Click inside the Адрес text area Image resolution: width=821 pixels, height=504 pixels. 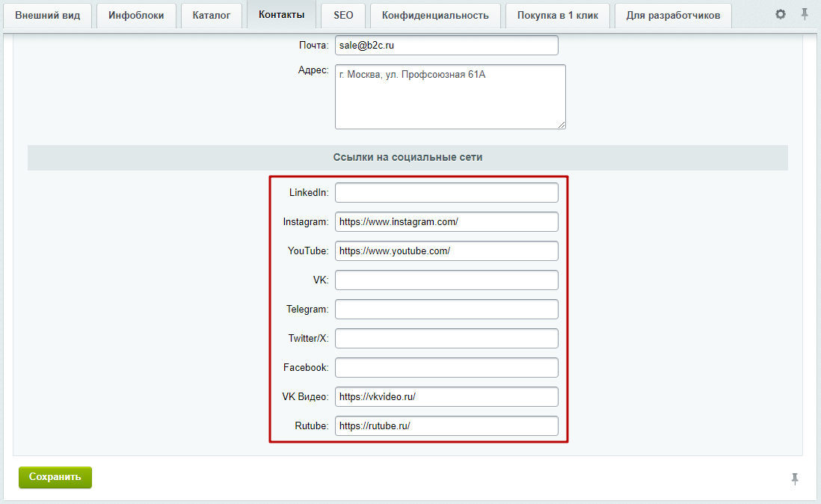(x=450, y=96)
